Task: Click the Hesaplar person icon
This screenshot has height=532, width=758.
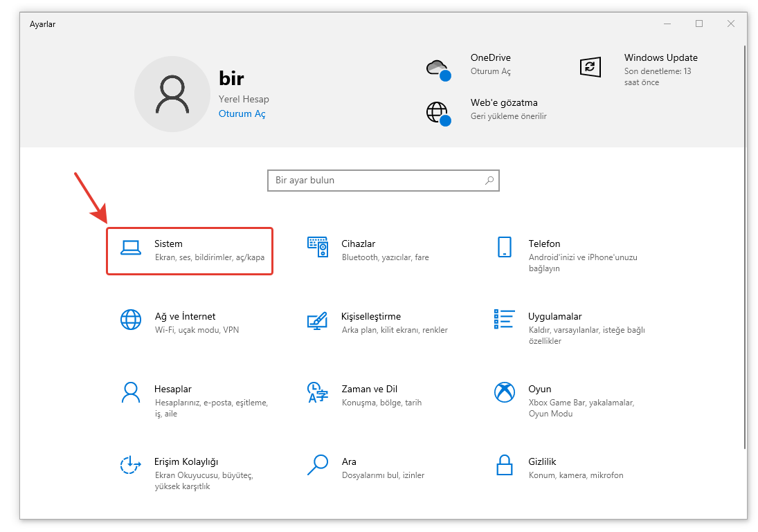Action: [131, 392]
